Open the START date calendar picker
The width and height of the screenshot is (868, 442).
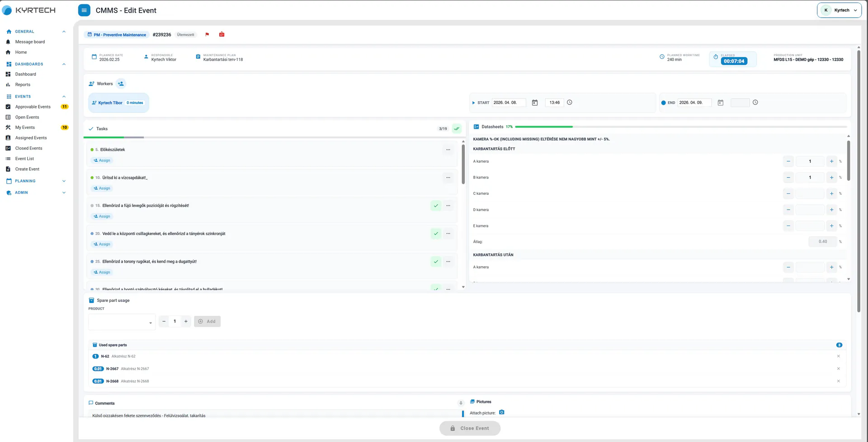click(535, 103)
